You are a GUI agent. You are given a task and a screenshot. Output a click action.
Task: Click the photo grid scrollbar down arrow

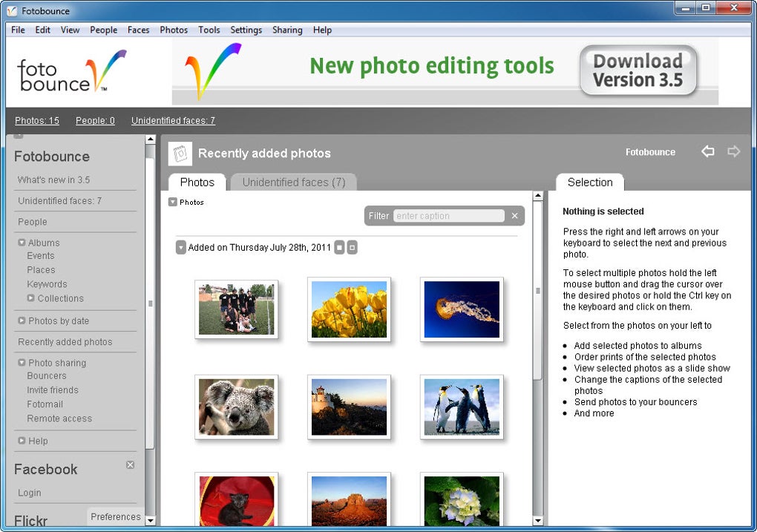point(537,521)
